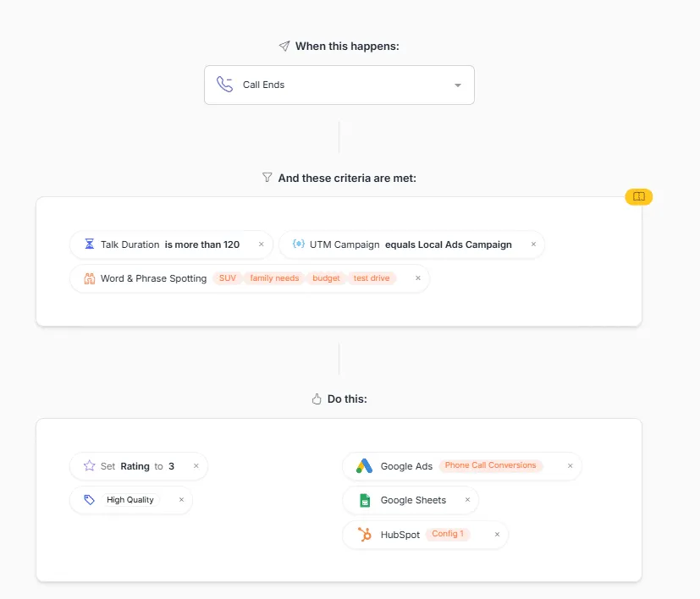Viewport: 700px width, 599px height.
Task: Select the Config 1 badge on HubSpot
Action: coord(448,534)
